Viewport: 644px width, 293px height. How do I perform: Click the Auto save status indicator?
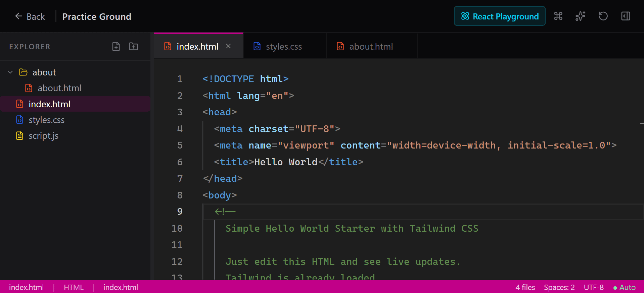[x=624, y=287]
